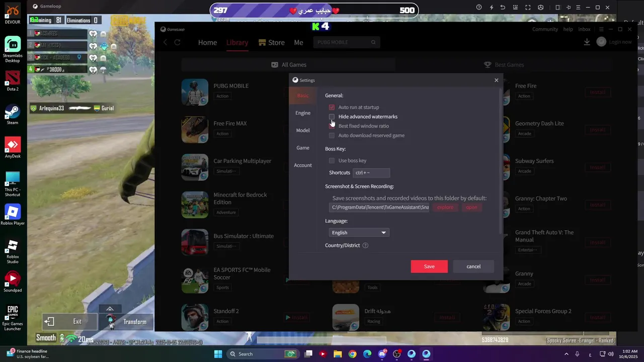Install Subway Surfers

tap(598, 167)
